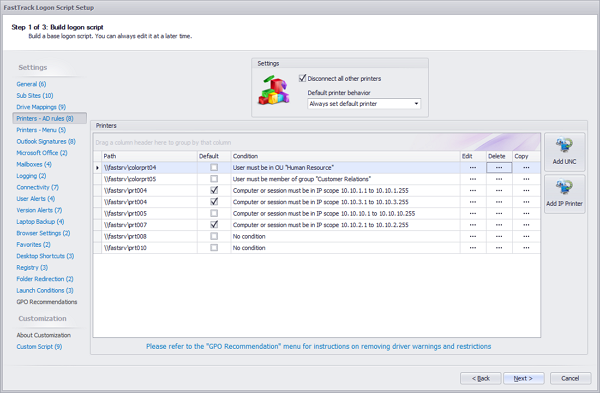Screen dimensions: 600x393
Task: Select IP scope 10.10.10.1 to 10.10.10.255 condition
Action: (x=346, y=214)
